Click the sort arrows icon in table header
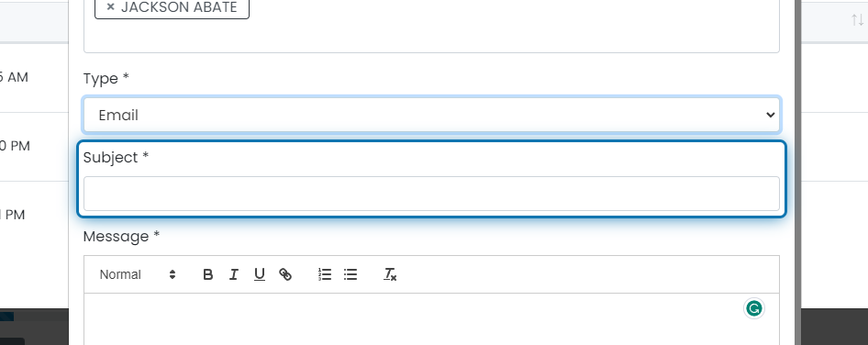Viewport: 868px width, 345px height. tap(857, 20)
